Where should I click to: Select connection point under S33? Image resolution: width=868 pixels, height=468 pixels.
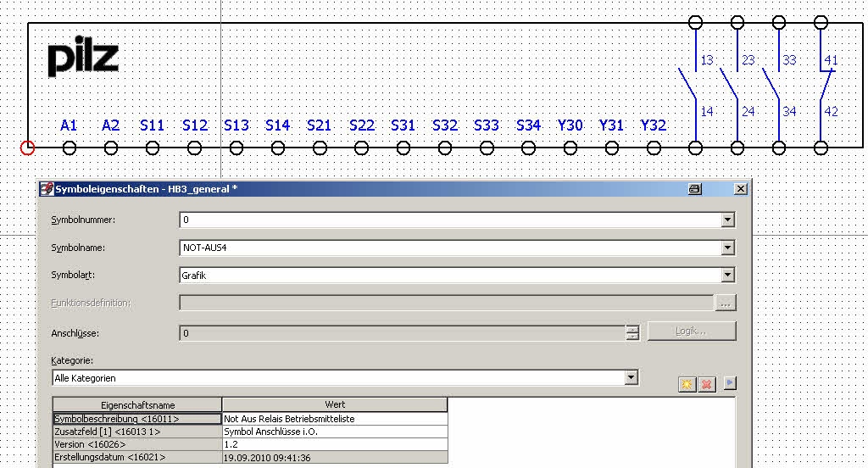(487, 148)
